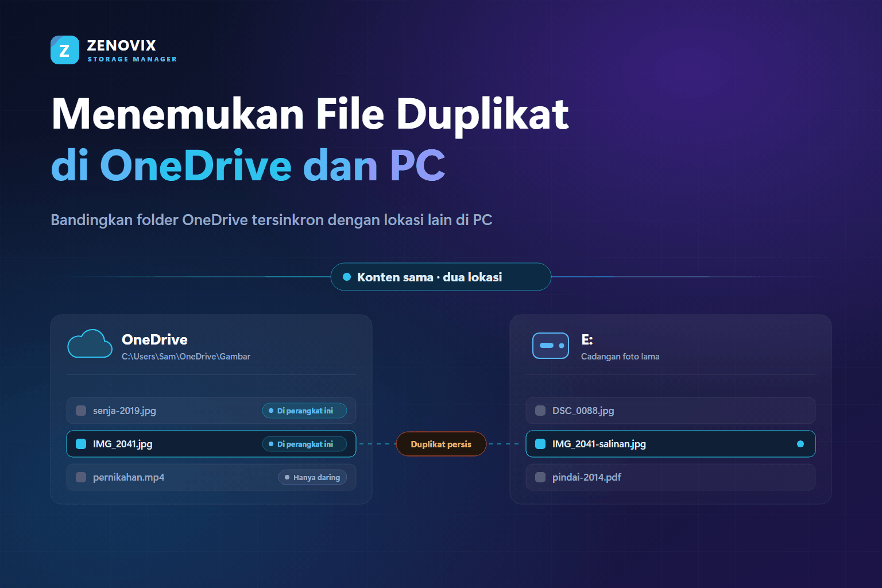Untick the IMG_2041.jpg checkbox
This screenshot has width=882, height=588.
tap(81, 444)
